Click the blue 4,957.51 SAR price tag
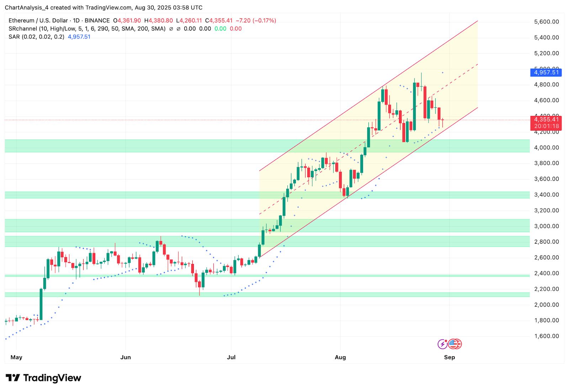The image size is (569, 392). tap(546, 73)
